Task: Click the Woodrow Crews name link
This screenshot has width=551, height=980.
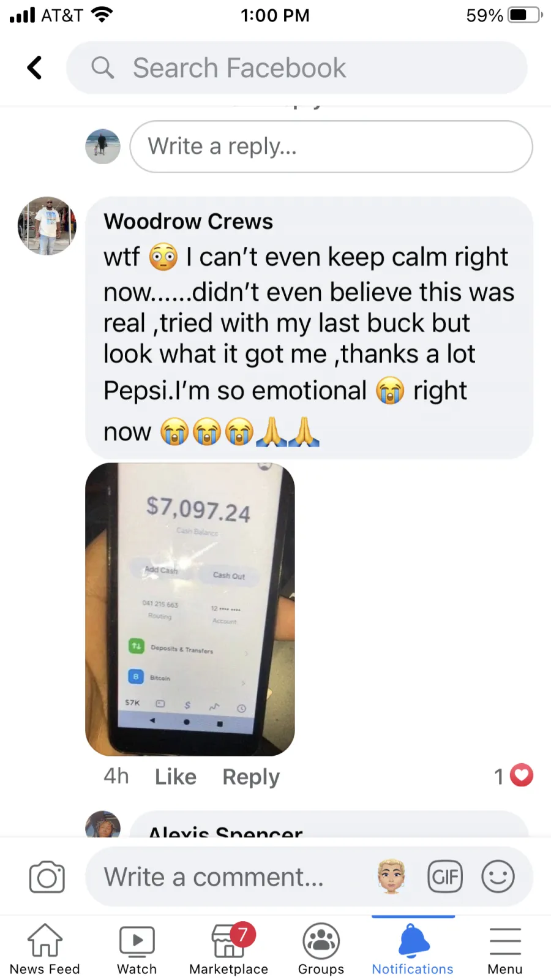Action: tap(189, 221)
